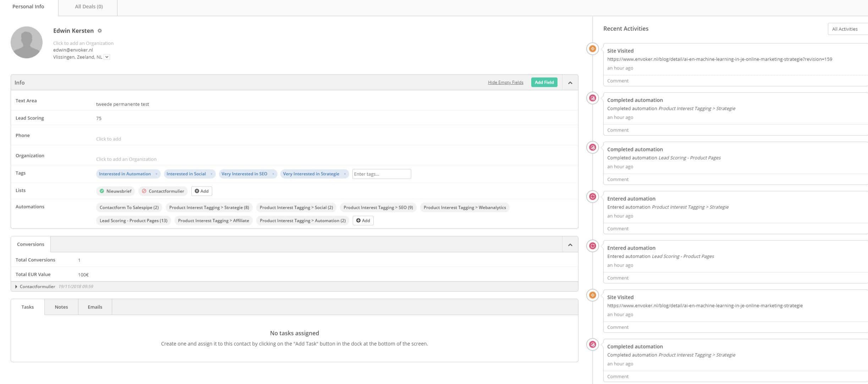Remove the Very Interested in Strategie tag
This screenshot has width=868, height=384.
345,174
